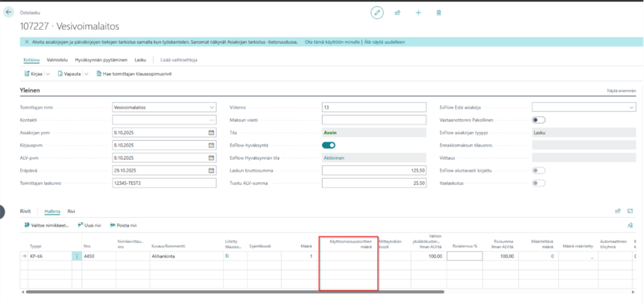Switch to the Valmistelu tab
644x303 pixels.
pyautogui.click(x=57, y=60)
